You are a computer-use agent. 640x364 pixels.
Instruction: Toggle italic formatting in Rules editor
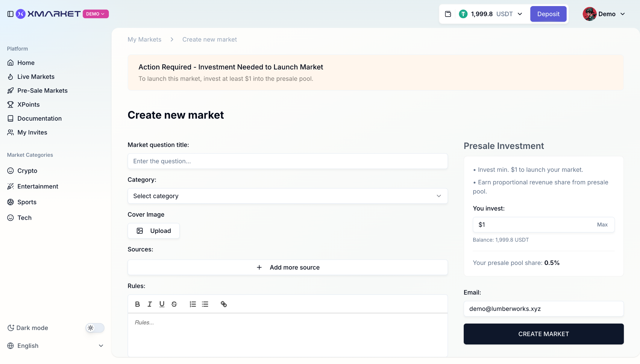(x=150, y=304)
